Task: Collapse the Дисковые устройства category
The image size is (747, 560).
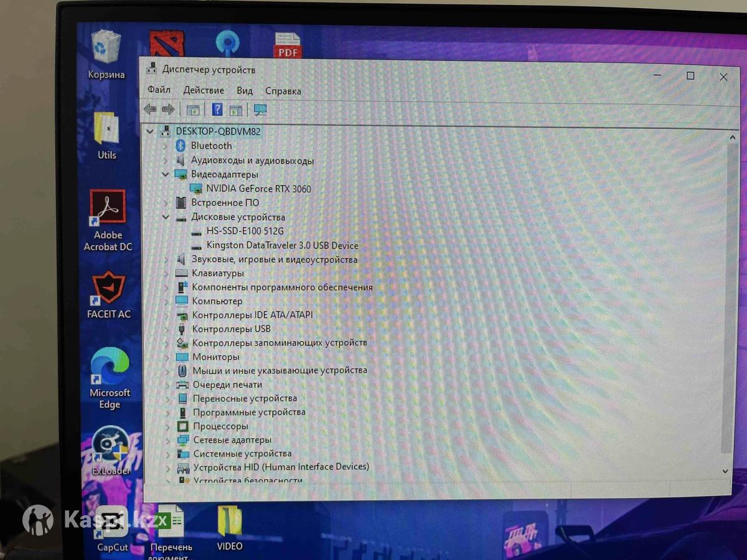Action: coord(165,217)
